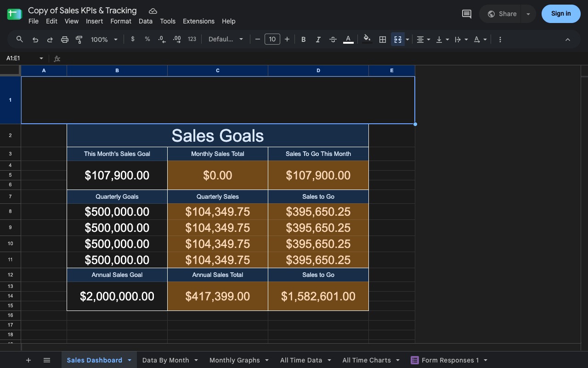
Task: Open the zoom 100% dropdown
Action: 104,40
